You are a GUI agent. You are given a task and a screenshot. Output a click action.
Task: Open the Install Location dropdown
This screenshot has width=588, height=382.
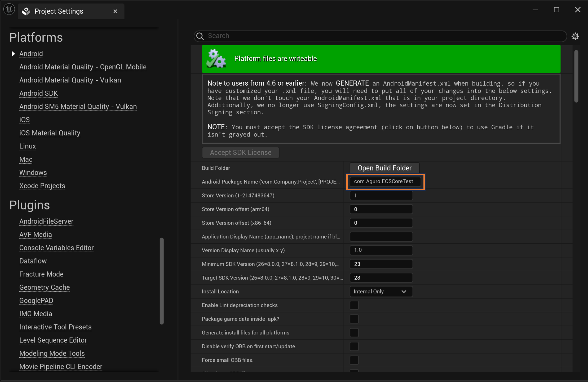click(381, 292)
